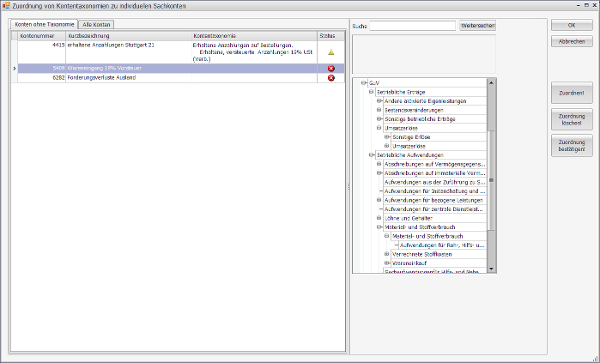Expand 'Aufwendungen für bezogene Leistungen' node

coord(379,200)
